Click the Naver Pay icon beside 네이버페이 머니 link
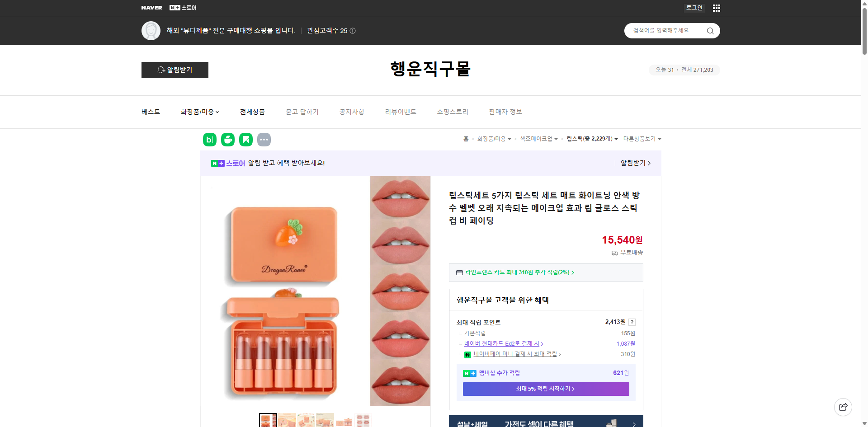 pos(468,354)
